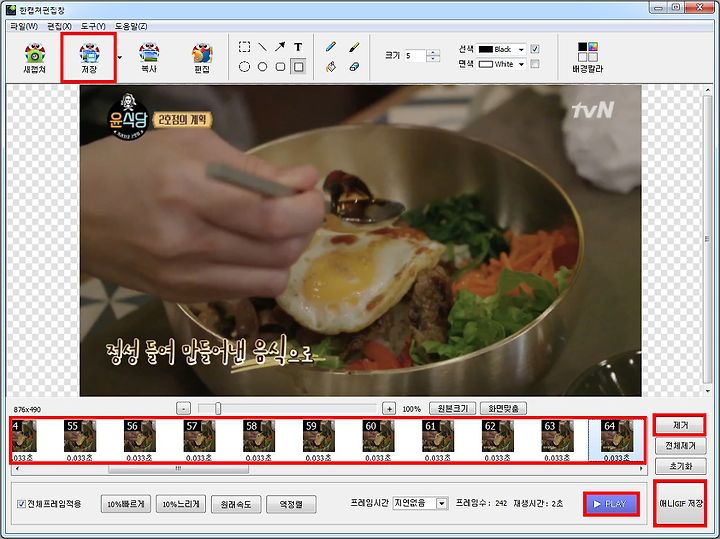Click the 원래속도 button
The height and width of the screenshot is (539, 720).
click(236, 504)
